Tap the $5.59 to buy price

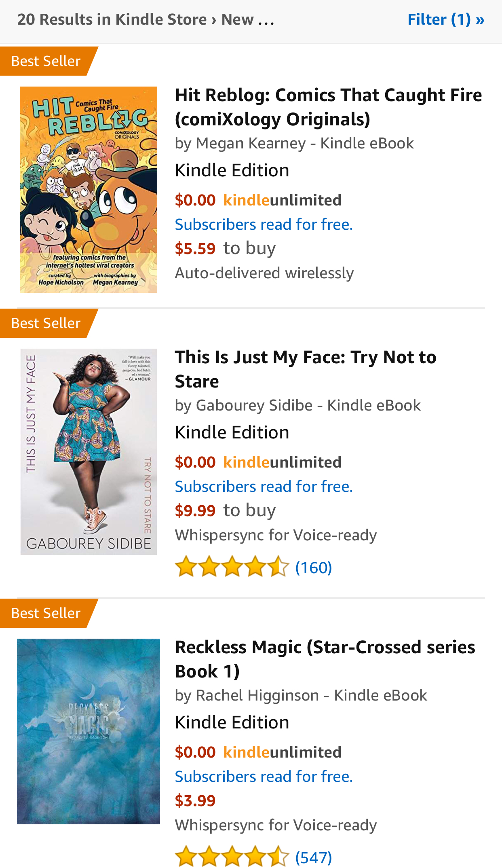pyautogui.click(x=195, y=249)
